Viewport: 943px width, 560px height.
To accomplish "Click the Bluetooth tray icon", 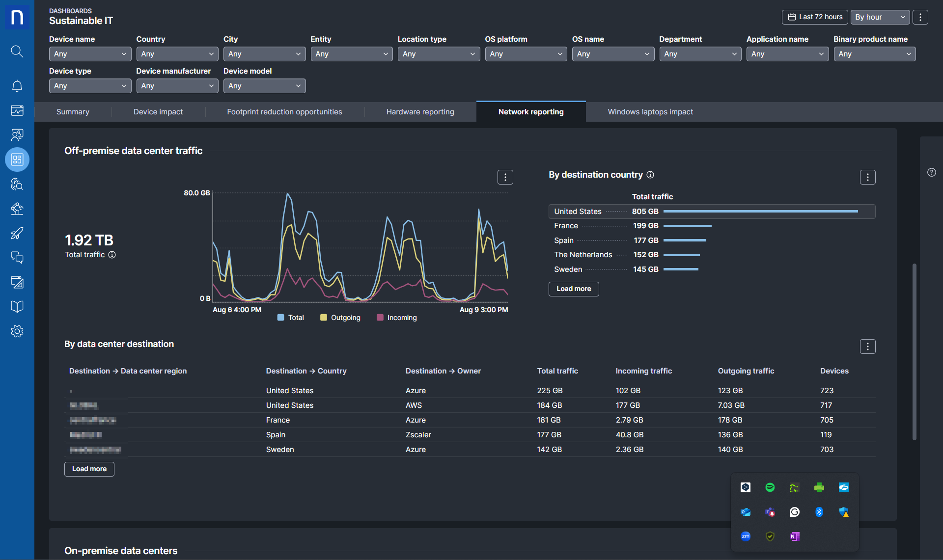I will click(819, 512).
